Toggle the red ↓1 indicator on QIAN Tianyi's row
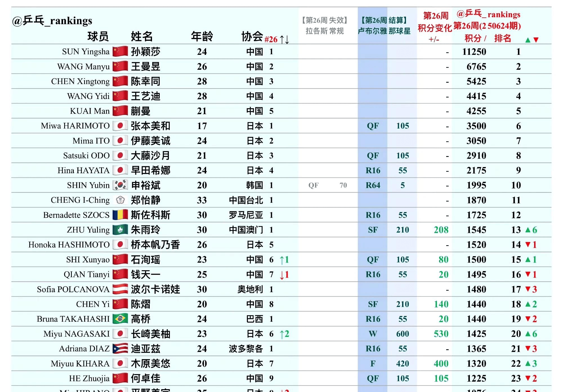The image size is (563, 392). [284, 274]
